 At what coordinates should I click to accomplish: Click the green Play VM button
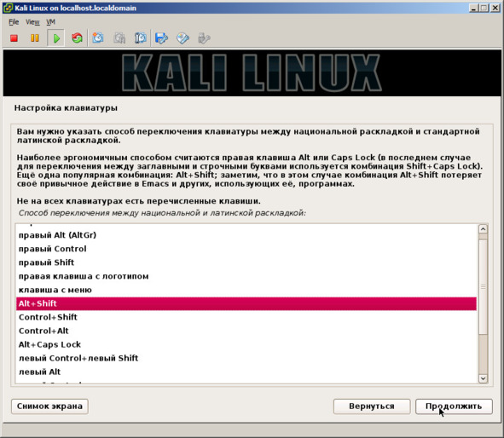point(56,38)
